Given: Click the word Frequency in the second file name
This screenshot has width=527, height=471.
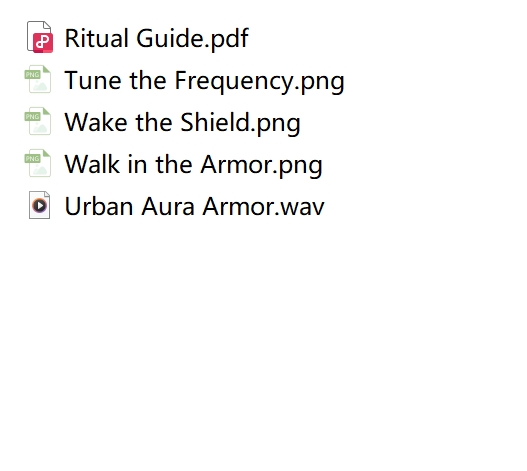Looking at the screenshot, I should [234, 81].
